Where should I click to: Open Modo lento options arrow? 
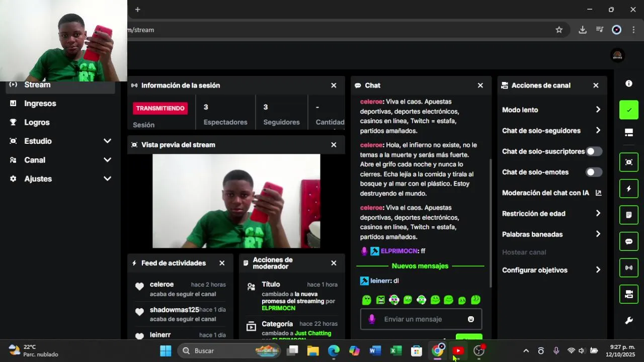tap(598, 110)
